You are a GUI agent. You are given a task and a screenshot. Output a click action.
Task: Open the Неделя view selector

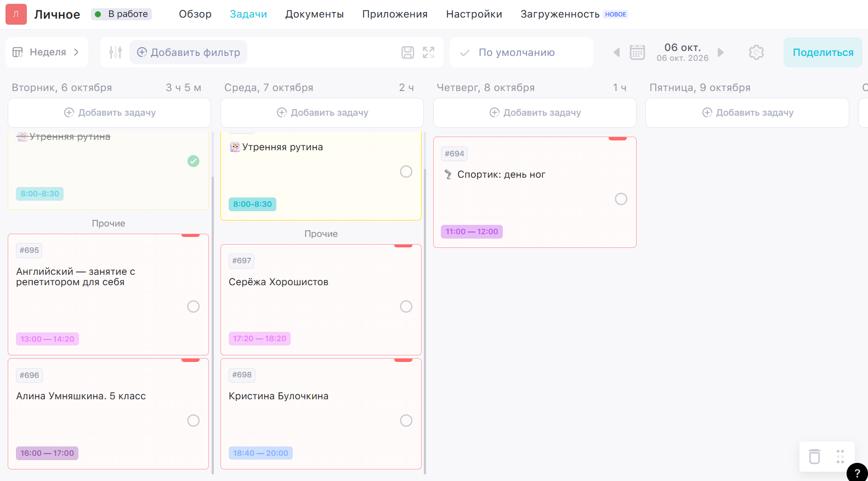tap(47, 53)
